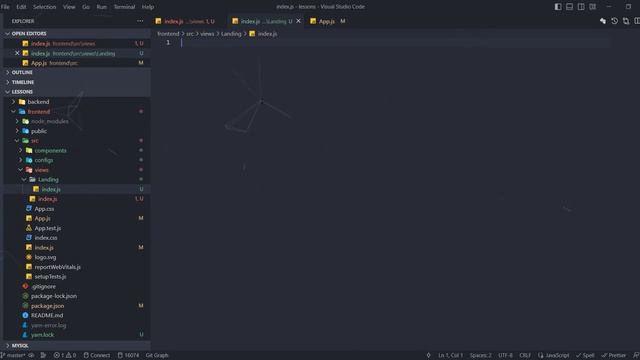Toggle the primary side bar layout icon
The image size is (640, 360).
point(558,7)
